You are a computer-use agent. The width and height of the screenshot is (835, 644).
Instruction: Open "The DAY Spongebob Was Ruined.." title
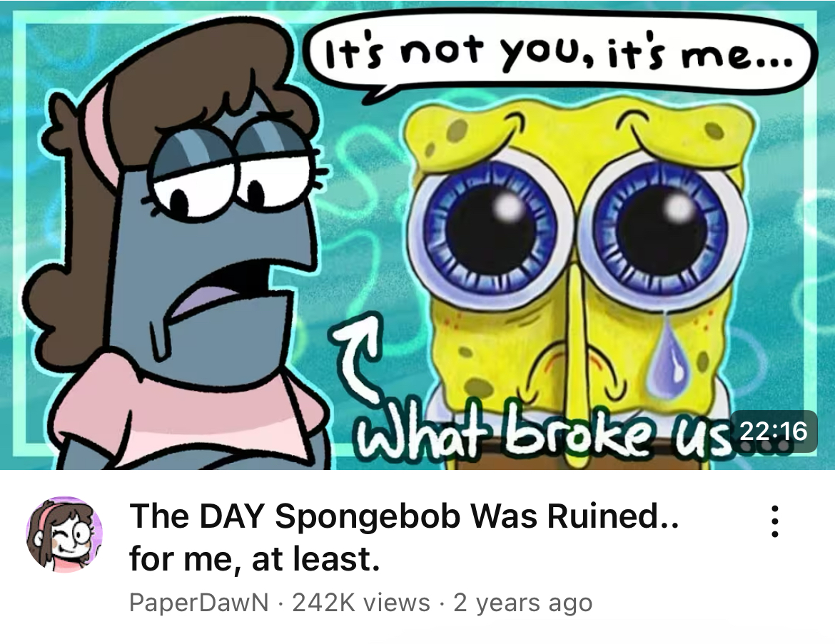click(x=404, y=515)
